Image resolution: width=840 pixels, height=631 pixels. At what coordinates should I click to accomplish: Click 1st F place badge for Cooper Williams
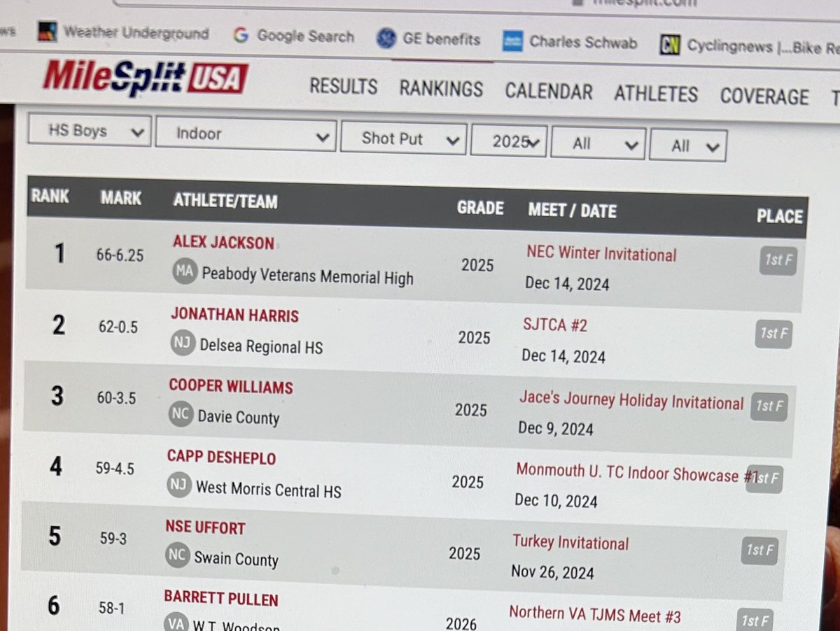(x=769, y=407)
